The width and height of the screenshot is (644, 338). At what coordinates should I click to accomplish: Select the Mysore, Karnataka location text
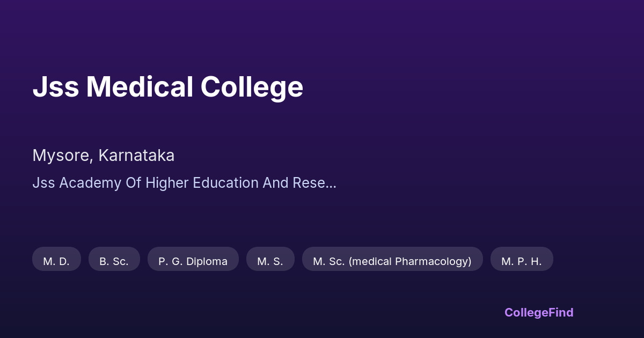coord(103,156)
